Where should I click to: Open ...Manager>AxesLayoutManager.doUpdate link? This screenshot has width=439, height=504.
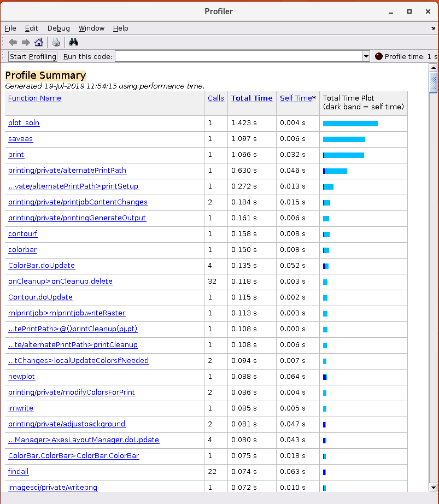pos(84,439)
